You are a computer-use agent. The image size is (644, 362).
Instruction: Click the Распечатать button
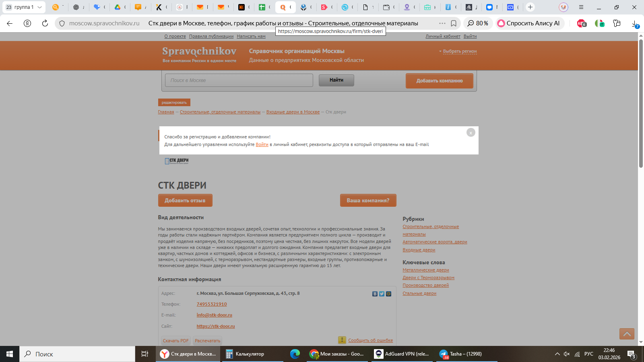click(208, 341)
